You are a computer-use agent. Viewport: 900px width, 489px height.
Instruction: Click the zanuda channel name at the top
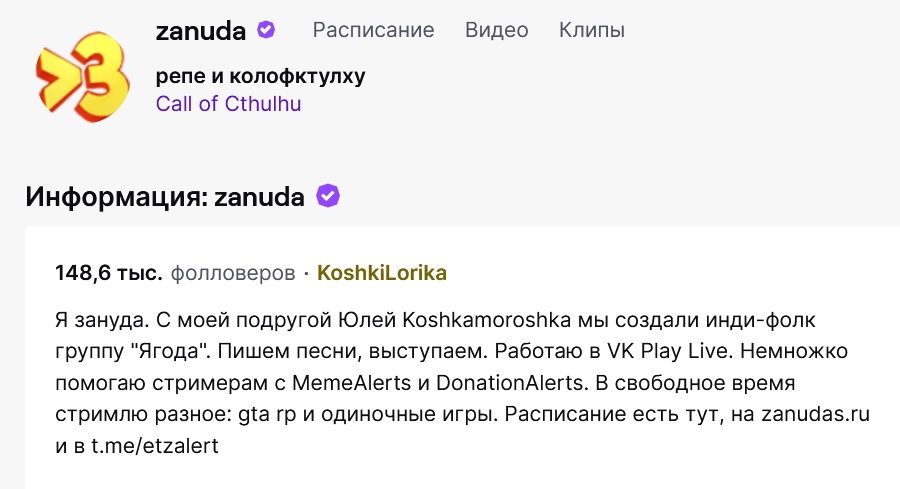(201, 30)
